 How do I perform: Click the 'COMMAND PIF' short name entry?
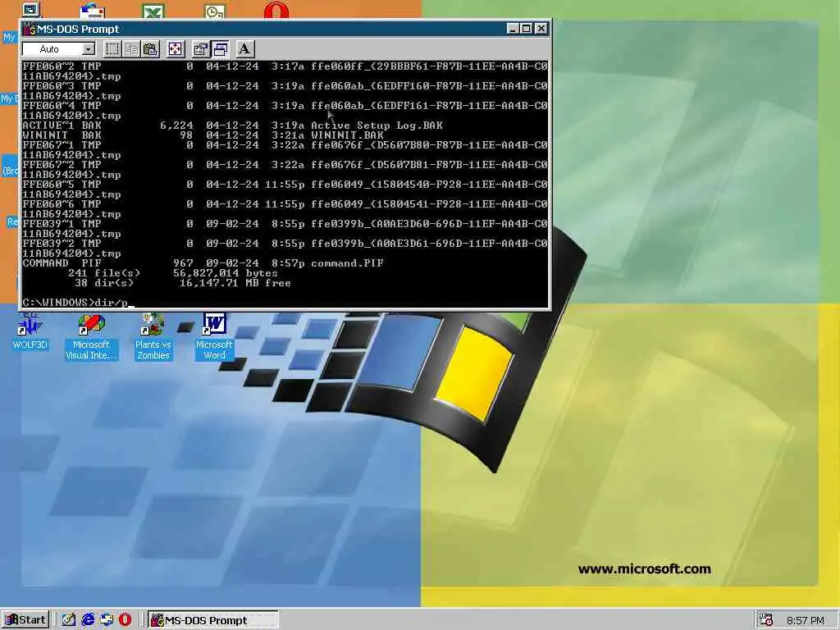[x=62, y=263]
